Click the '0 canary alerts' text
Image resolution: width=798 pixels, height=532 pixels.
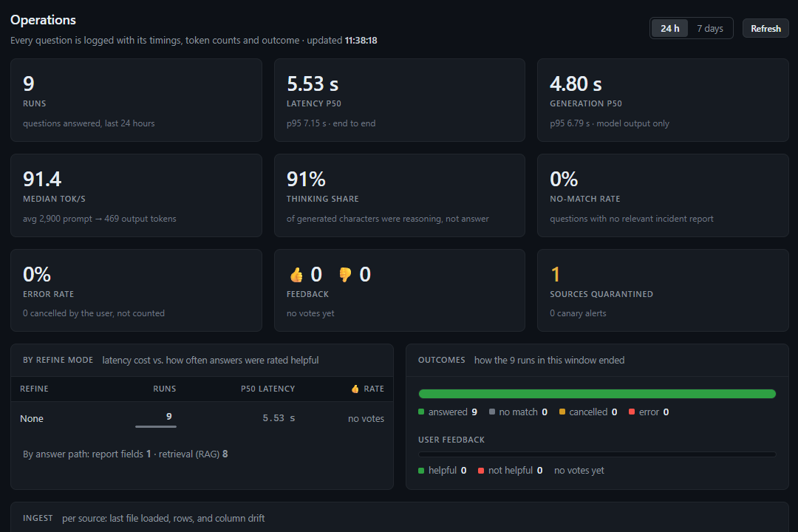(578, 313)
